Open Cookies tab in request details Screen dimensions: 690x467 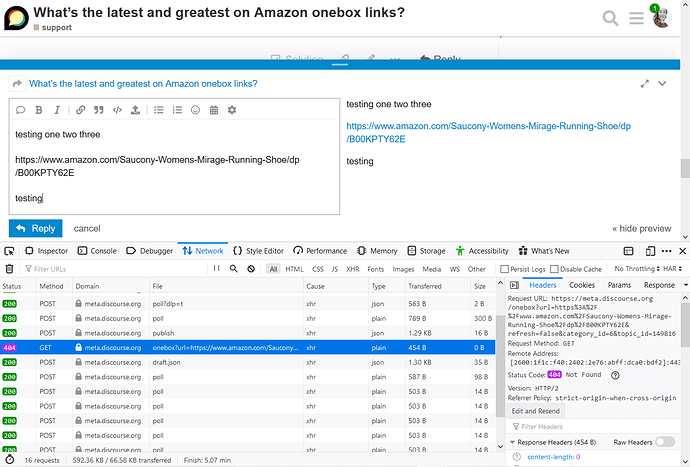582,285
